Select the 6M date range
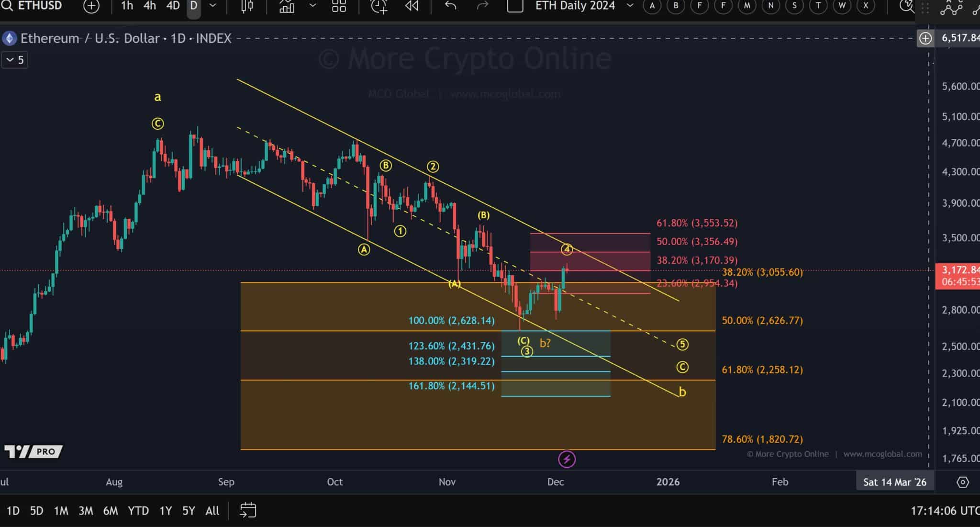The width and height of the screenshot is (980, 527). [x=110, y=511]
